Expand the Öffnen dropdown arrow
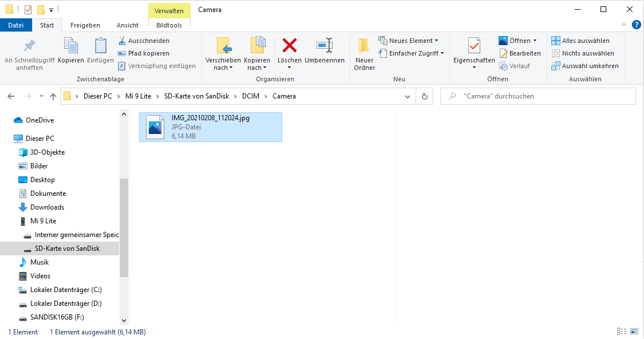 [x=535, y=41]
